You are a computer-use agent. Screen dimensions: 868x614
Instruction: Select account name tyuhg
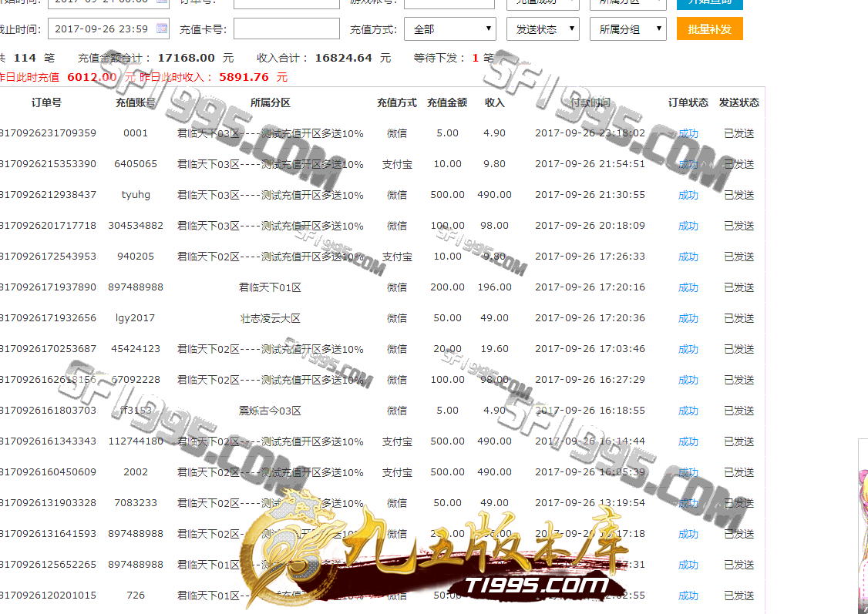point(136,195)
